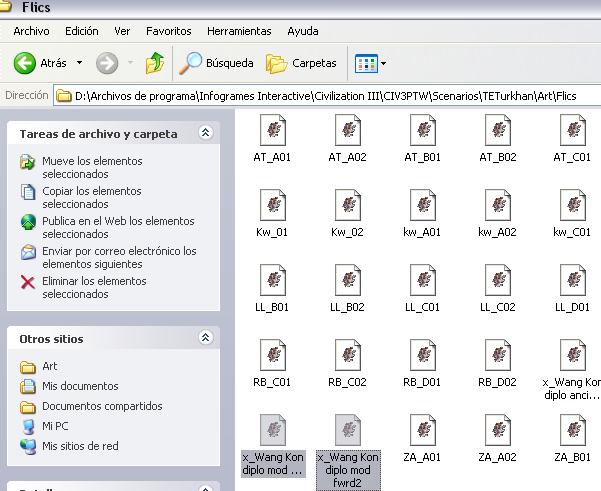This screenshot has width=601, height=491.
Task: Select the RB_D02 file icon
Action: point(496,355)
